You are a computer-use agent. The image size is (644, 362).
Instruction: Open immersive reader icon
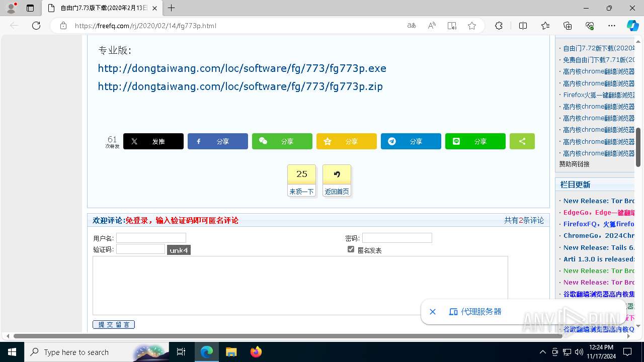click(x=452, y=26)
